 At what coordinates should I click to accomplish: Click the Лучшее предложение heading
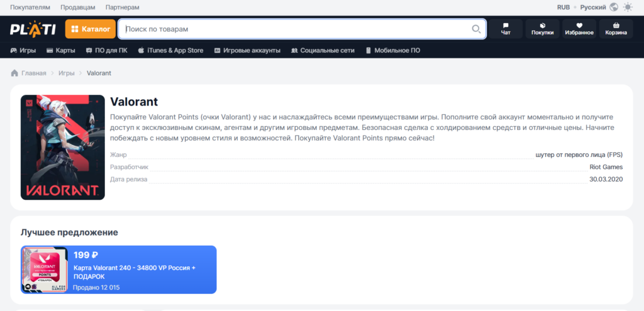coord(69,232)
